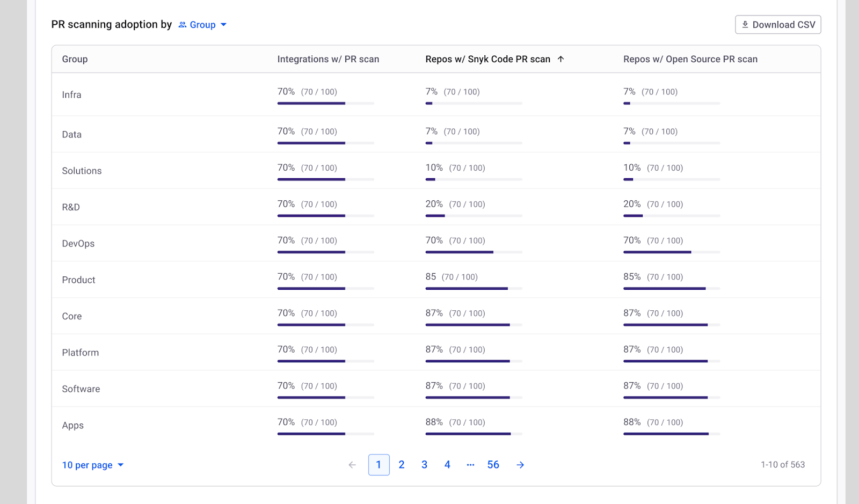The image size is (859, 504).
Task: Select the Platform group row
Action: click(81, 353)
